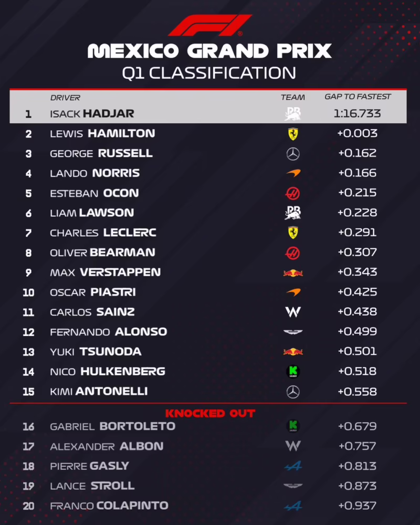Click the 1:16.733 fastest lap time

click(357, 113)
